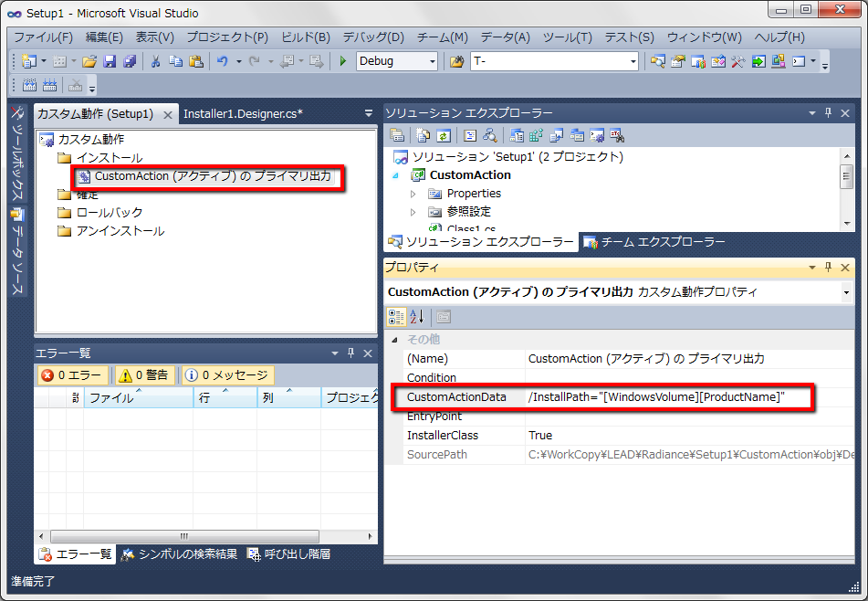This screenshot has width=868, height=601.
Task: Open the Debug configuration dropdown
Action: [x=433, y=61]
